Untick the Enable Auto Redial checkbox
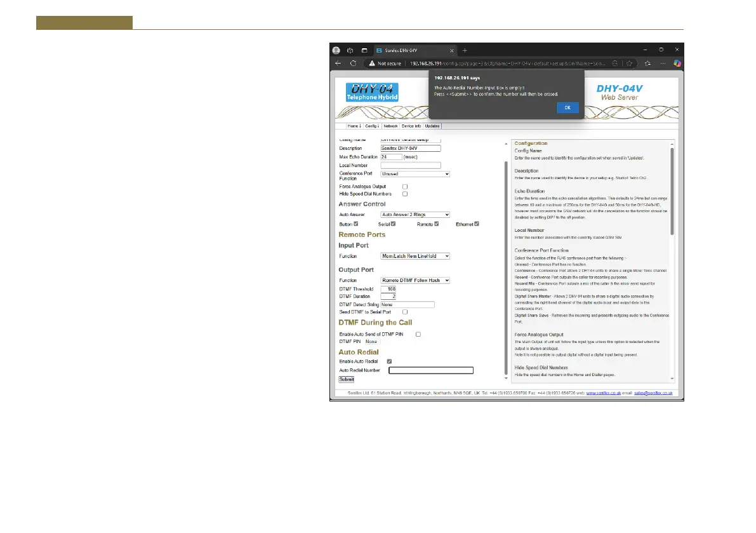 (389, 361)
